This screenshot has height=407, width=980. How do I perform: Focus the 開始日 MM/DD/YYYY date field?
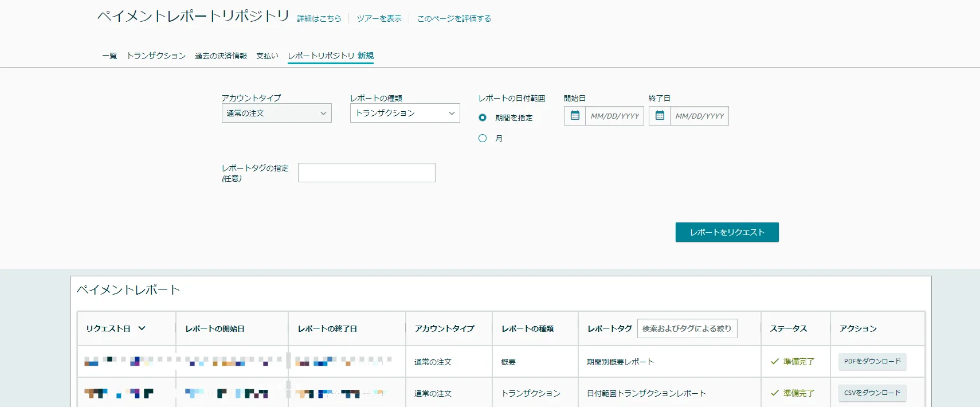click(614, 116)
